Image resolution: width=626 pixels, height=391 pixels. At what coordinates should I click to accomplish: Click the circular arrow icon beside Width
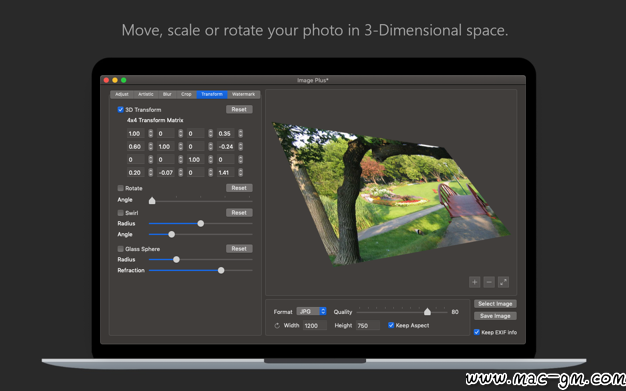(x=277, y=326)
